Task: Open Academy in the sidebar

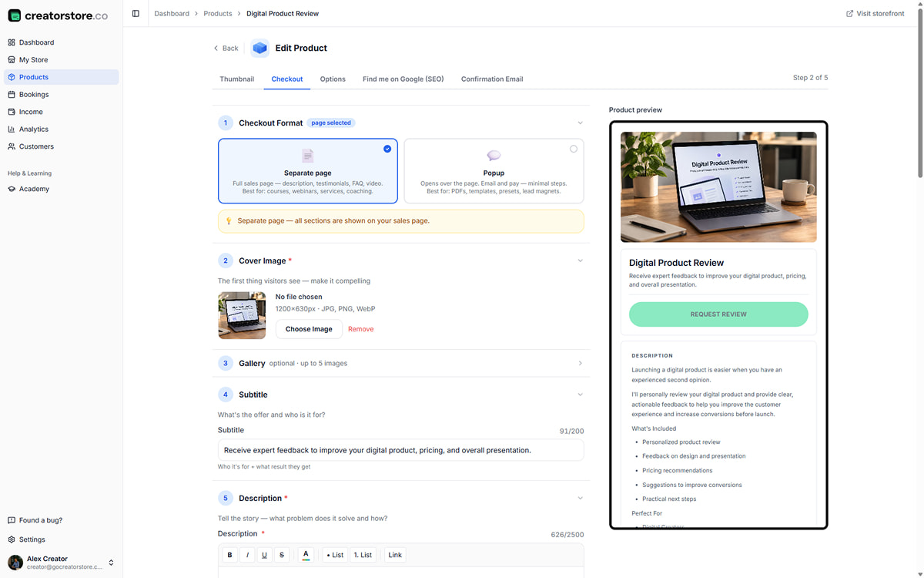Action: click(x=62, y=189)
